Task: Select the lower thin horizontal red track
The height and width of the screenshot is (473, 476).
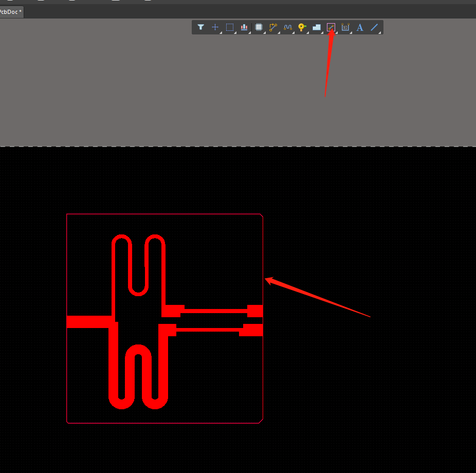Action: click(209, 330)
